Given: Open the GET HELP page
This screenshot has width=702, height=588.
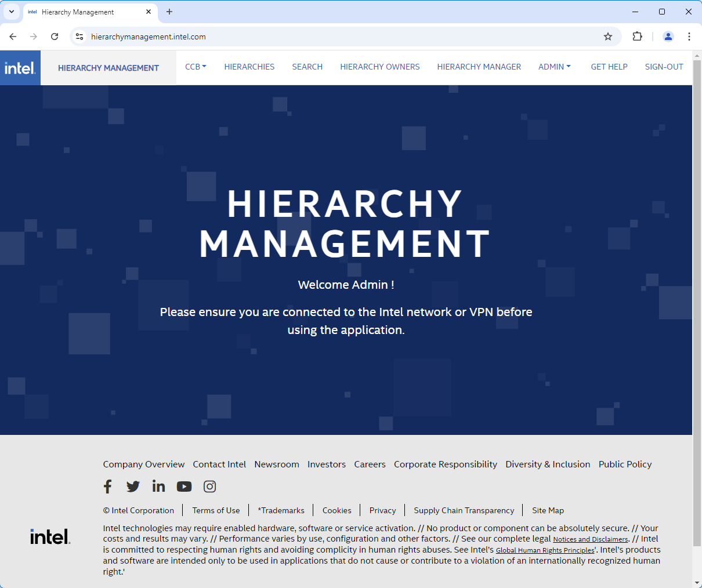Looking at the screenshot, I should coord(609,67).
